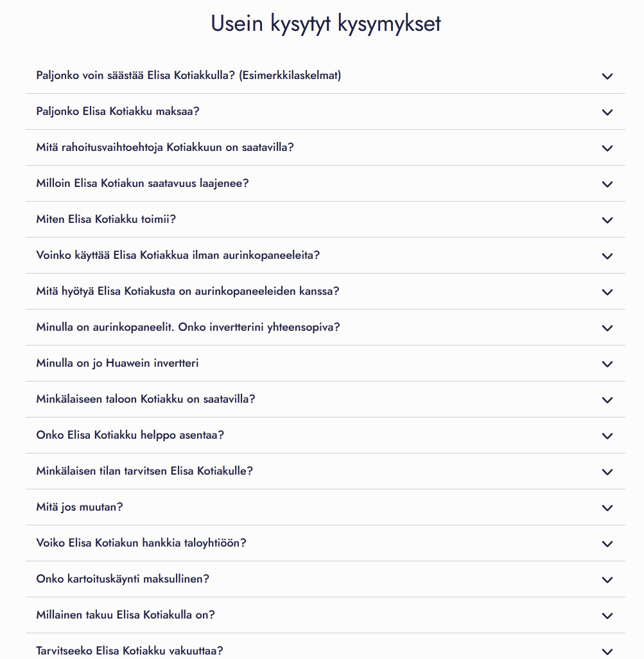Open 'Mitä rahoitusvaihtoehtoja Kotiakkuun on saatavilla?' question
This screenshot has width=644, height=659.
point(165,148)
